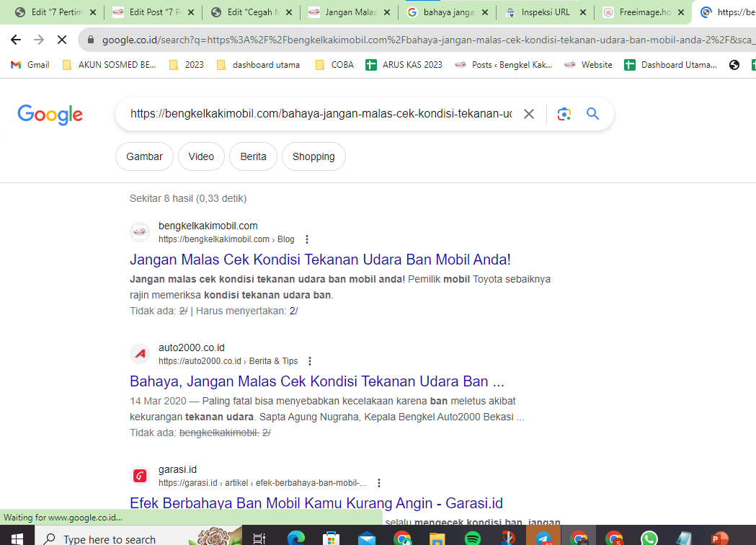Screen dimensions: 756x545
Task: Click 'https://auto2000.co.id › Berita & Tips' breadcrumb
Action: [228, 361]
